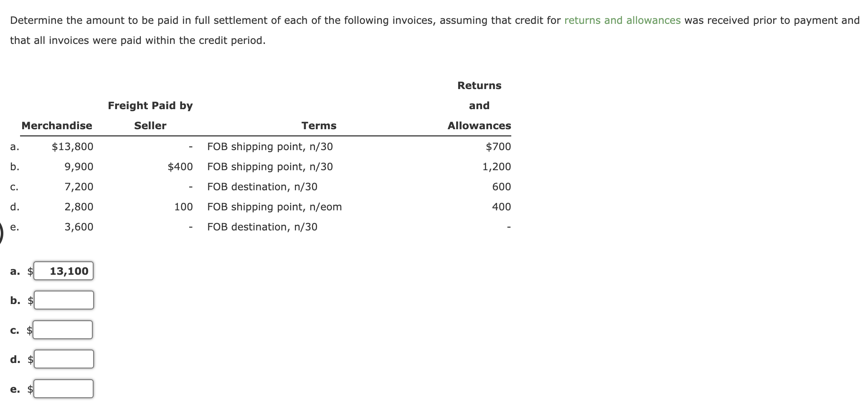
Task: Focus the empty answer field b
Action: 64,300
